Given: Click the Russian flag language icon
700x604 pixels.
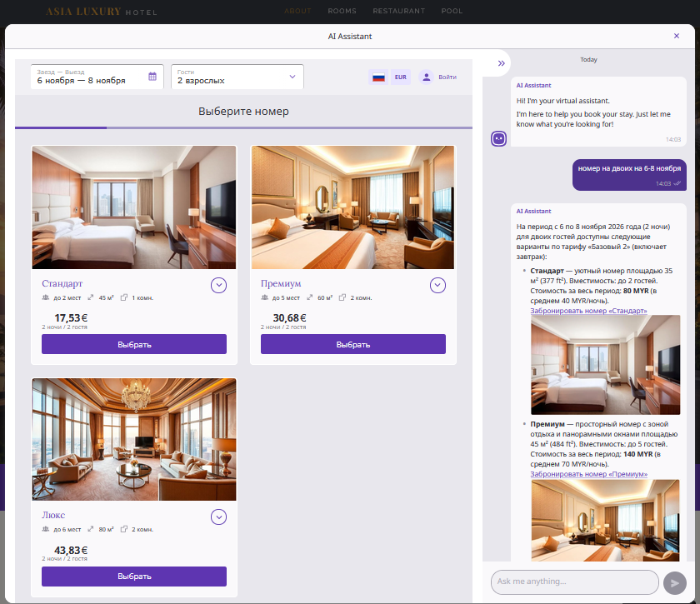Looking at the screenshot, I should click(378, 77).
